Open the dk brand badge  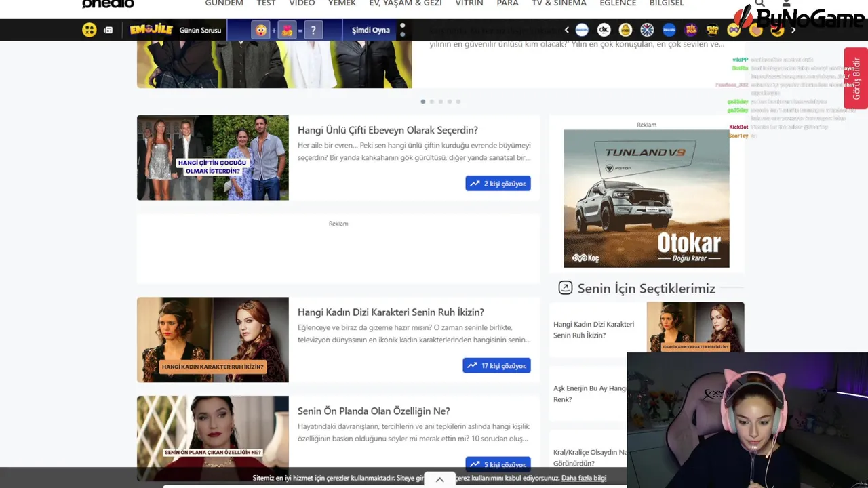click(x=604, y=30)
